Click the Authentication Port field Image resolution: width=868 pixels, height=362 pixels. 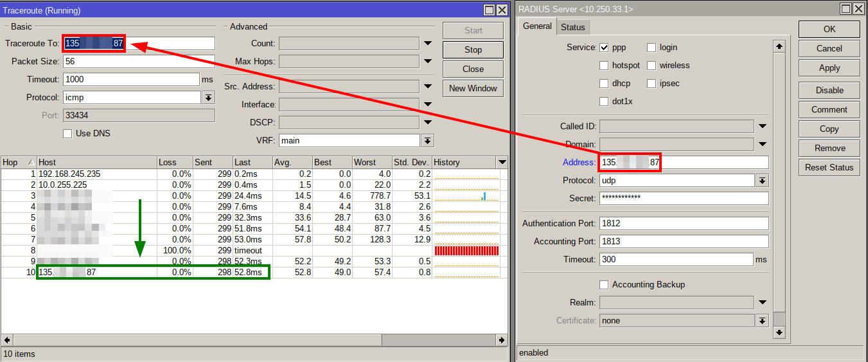[x=684, y=224]
